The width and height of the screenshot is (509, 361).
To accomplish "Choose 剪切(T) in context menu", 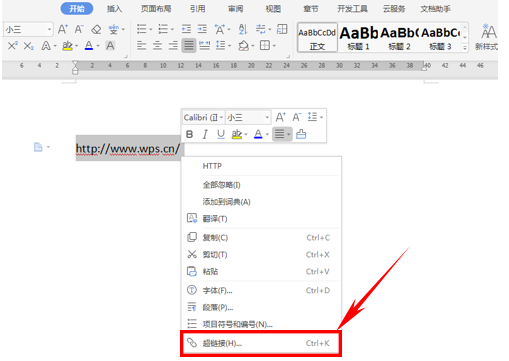I will [x=261, y=254].
